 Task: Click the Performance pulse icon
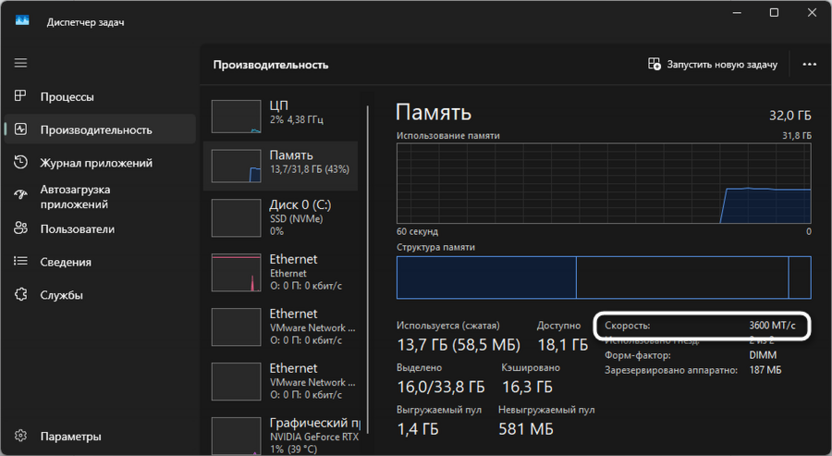point(20,129)
